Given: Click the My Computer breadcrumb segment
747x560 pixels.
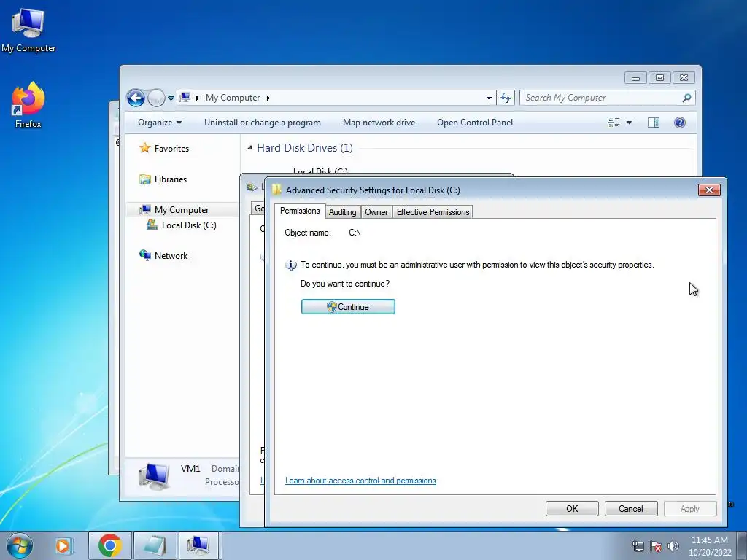Looking at the screenshot, I should point(233,98).
